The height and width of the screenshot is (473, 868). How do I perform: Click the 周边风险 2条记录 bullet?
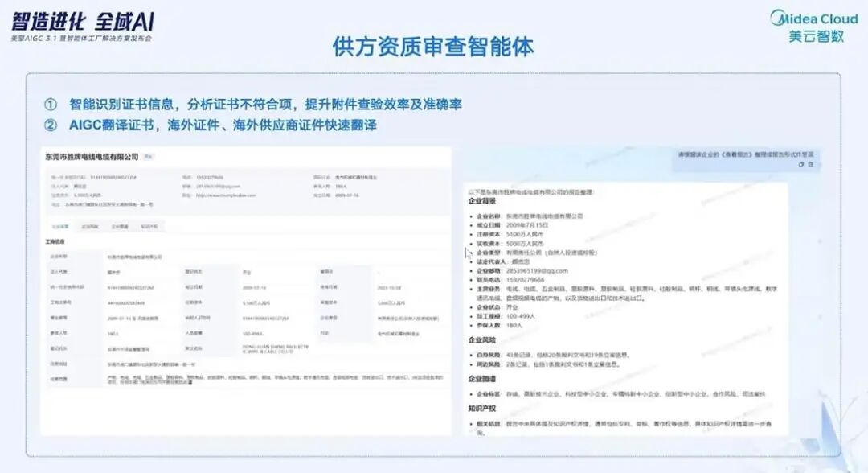(548, 364)
